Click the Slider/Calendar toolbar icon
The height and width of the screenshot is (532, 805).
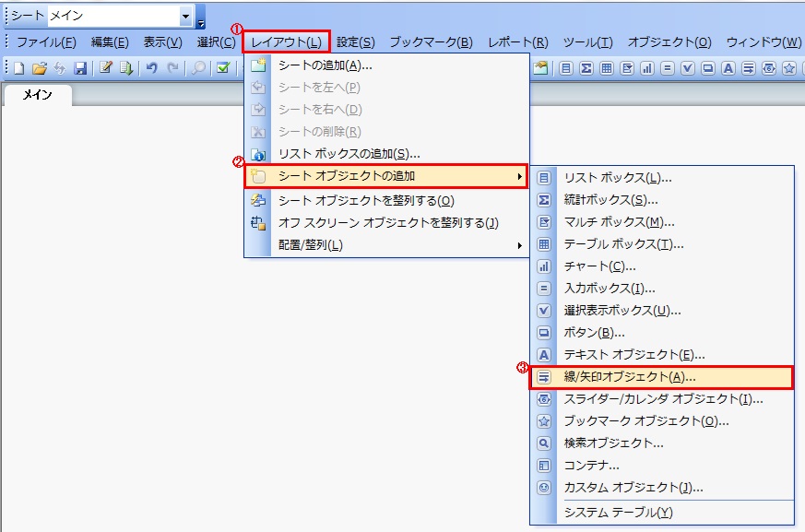click(768, 68)
